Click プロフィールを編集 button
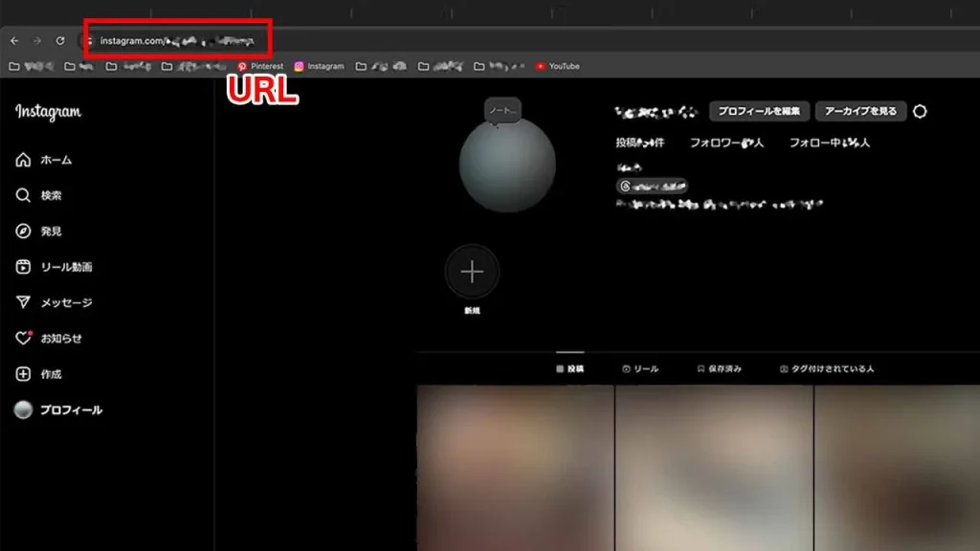Image resolution: width=980 pixels, height=551 pixels. (759, 111)
